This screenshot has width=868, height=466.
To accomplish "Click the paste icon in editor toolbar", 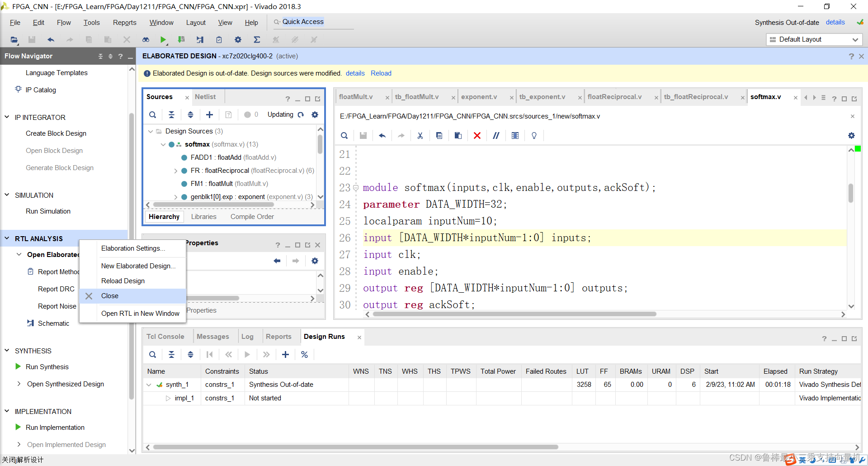I will [x=458, y=136].
